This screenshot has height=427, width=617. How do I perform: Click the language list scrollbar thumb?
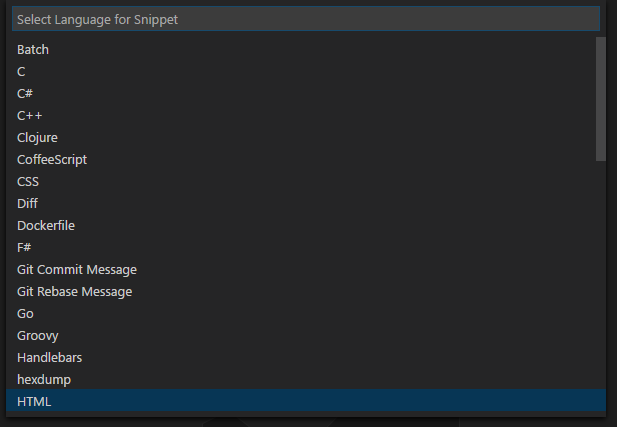[x=600, y=99]
